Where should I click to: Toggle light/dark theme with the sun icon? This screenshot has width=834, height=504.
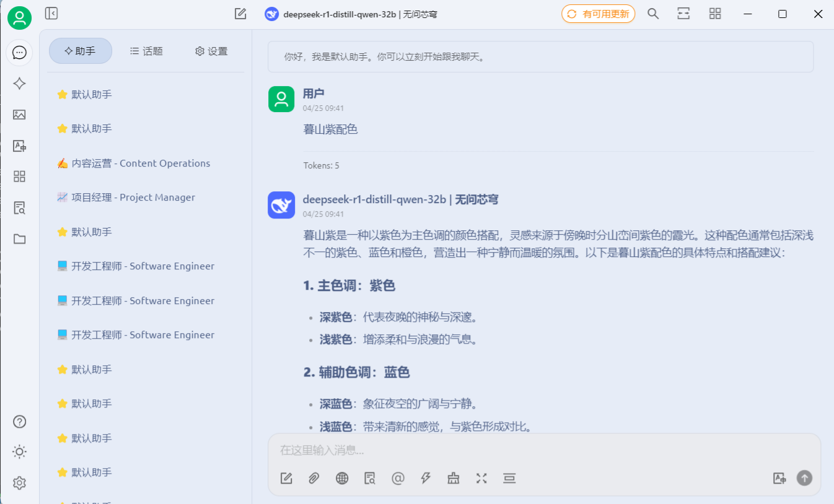pos(19,452)
